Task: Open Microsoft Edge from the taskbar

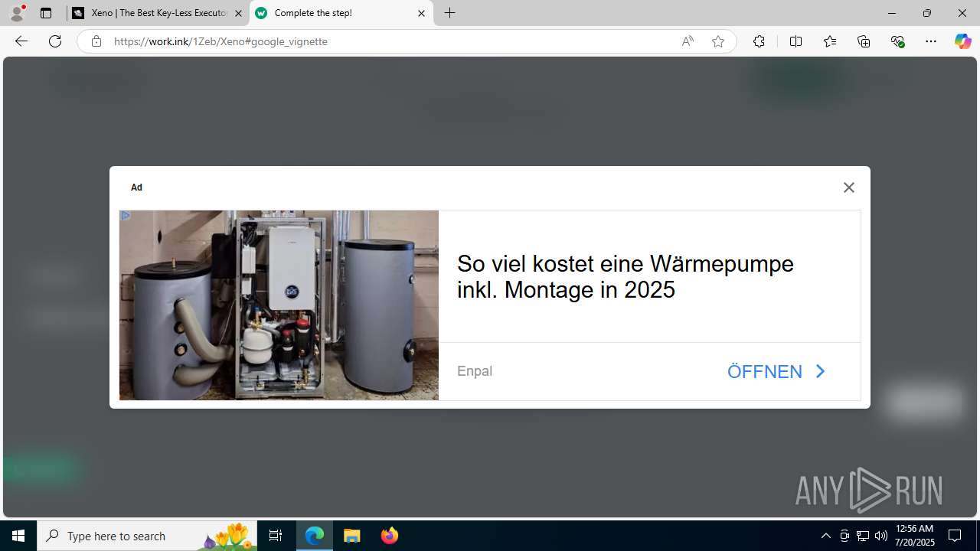Action: pyautogui.click(x=315, y=536)
